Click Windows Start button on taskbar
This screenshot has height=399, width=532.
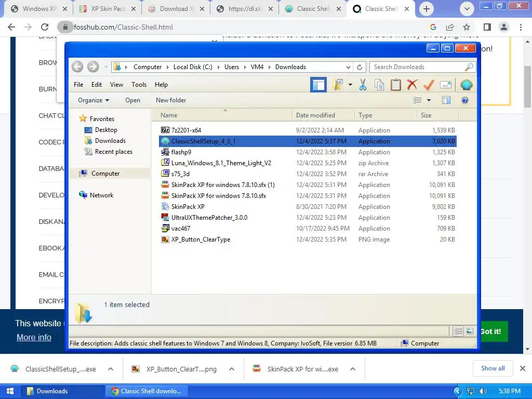click(10, 391)
